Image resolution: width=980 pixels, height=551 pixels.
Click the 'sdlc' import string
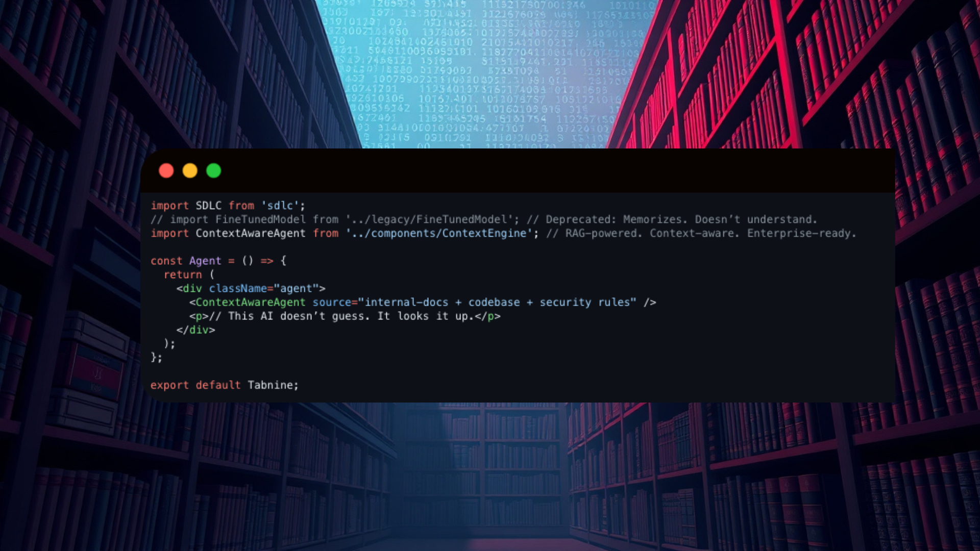click(280, 206)
